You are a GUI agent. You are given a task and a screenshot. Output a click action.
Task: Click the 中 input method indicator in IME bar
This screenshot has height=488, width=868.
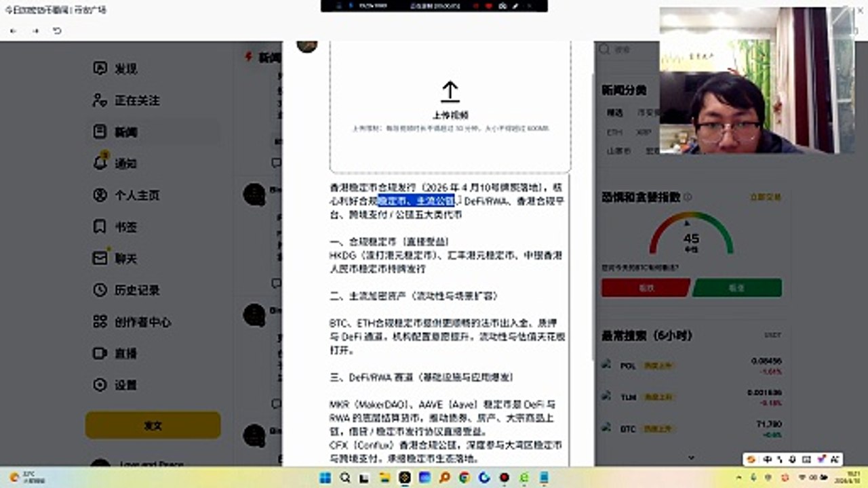766,459
